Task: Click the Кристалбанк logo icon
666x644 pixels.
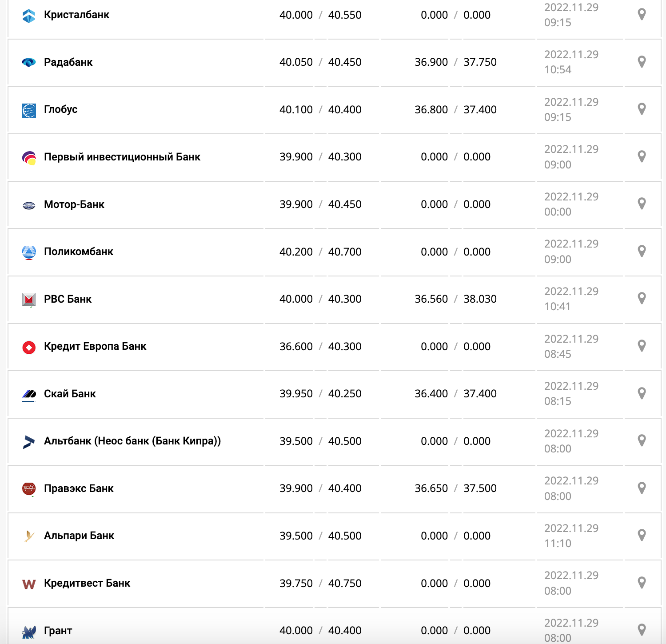Action: click(x=29, y=16)
